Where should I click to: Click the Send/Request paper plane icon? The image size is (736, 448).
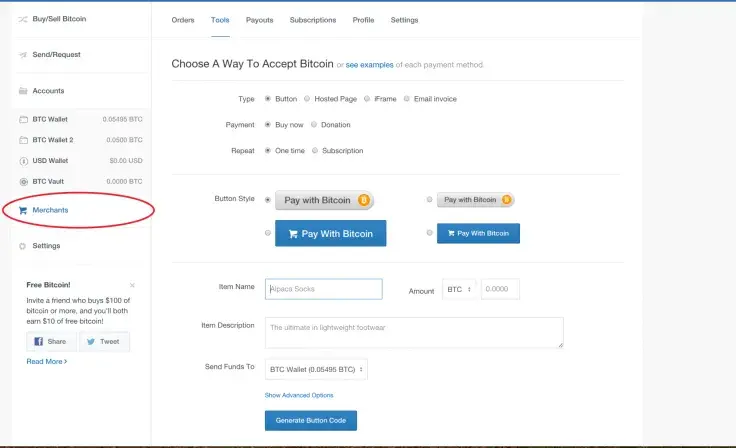tap(23, 55)
